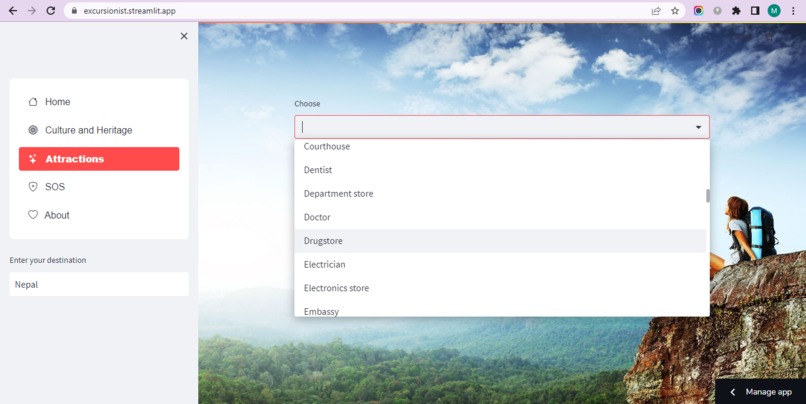
Task: Open the Manage app panel
Action: coord(761,392)
